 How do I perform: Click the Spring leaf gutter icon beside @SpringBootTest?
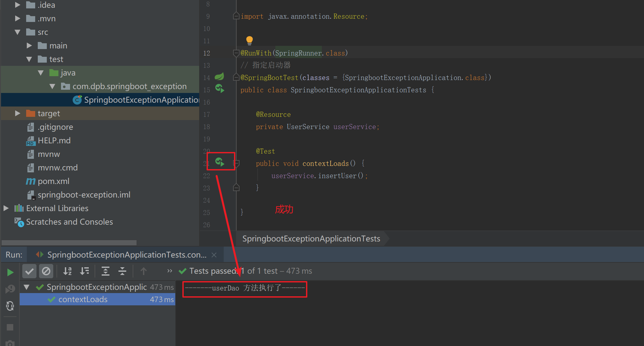(x=220, y=77)
